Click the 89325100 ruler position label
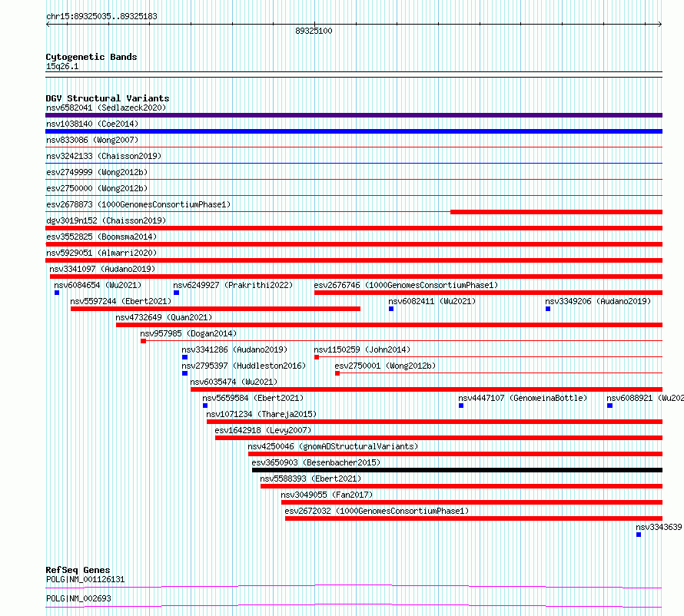This screenshot has height=616, width=684. [314, 31]
